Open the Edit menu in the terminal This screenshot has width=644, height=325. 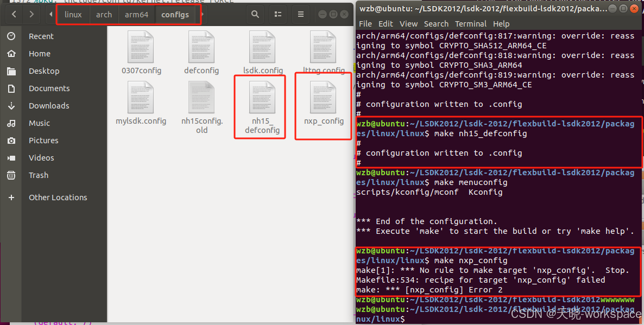pyautogui.click(x=387, y=24)
